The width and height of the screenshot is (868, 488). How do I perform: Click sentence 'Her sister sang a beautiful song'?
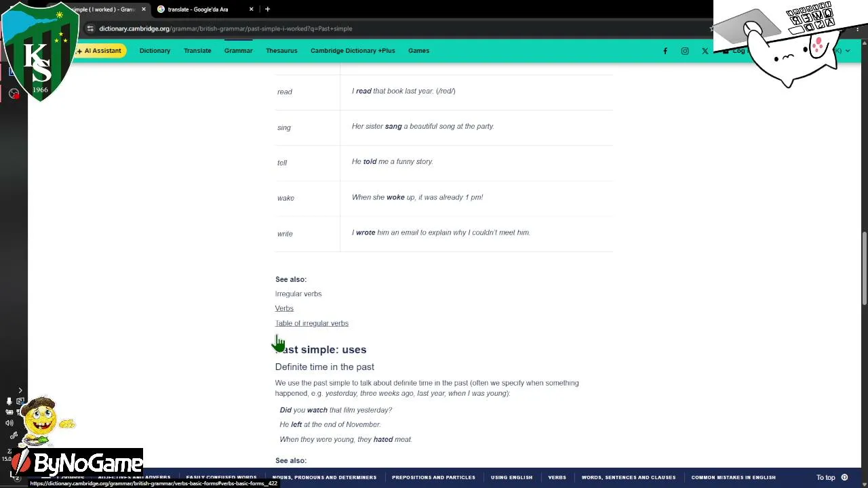(x=422, y=126)
